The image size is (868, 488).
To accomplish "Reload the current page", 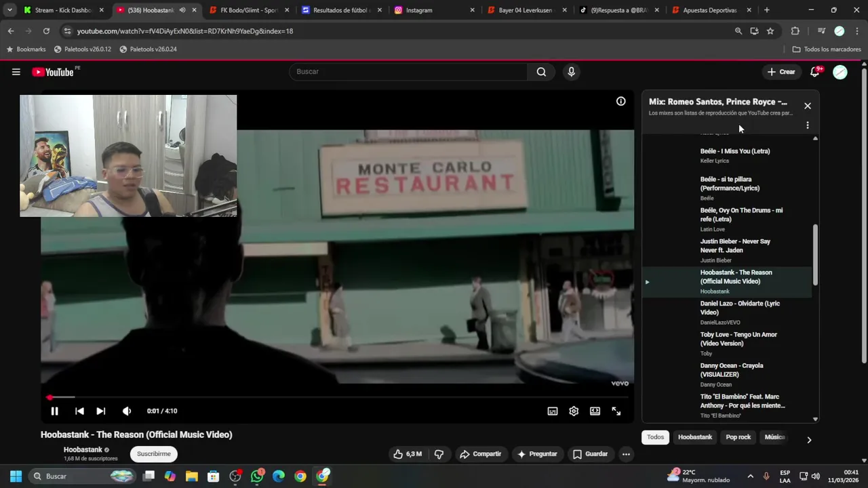I will tap(46, 31).
